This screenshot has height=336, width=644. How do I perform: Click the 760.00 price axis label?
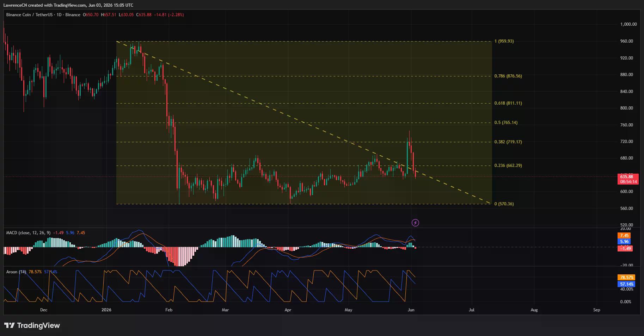[x=627, y=125]
